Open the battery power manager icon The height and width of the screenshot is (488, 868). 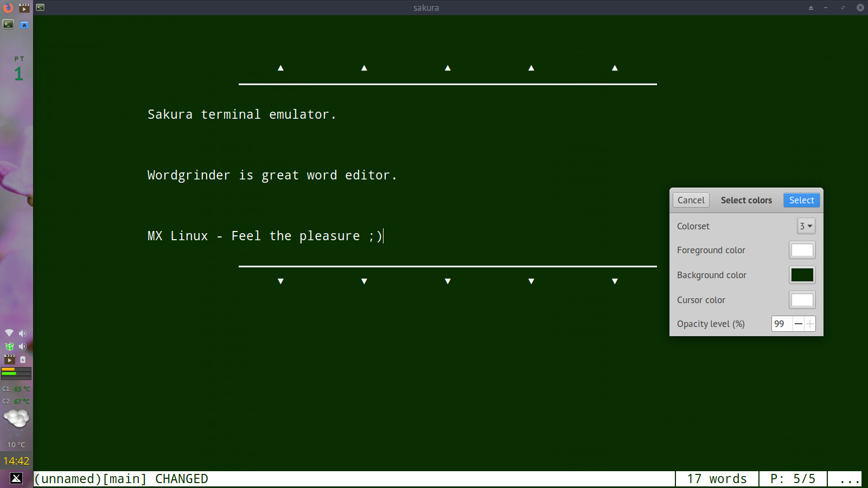23,359
